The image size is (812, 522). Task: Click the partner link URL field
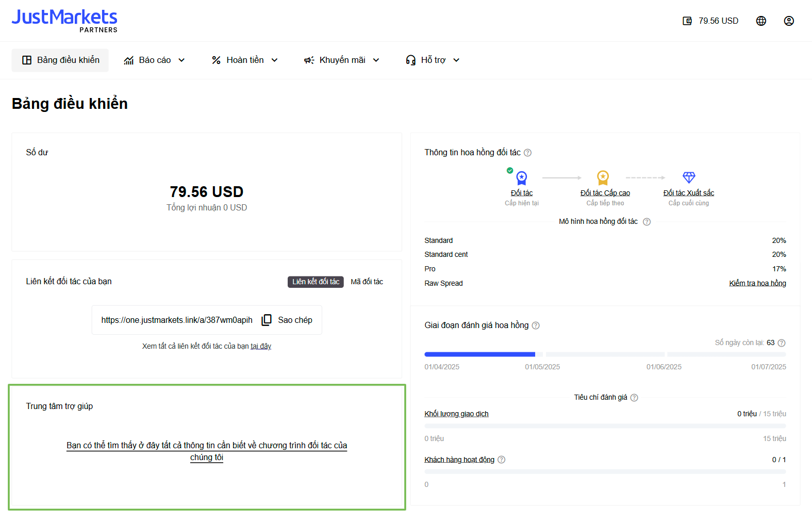pyautogui.click(x=177, y=320)
